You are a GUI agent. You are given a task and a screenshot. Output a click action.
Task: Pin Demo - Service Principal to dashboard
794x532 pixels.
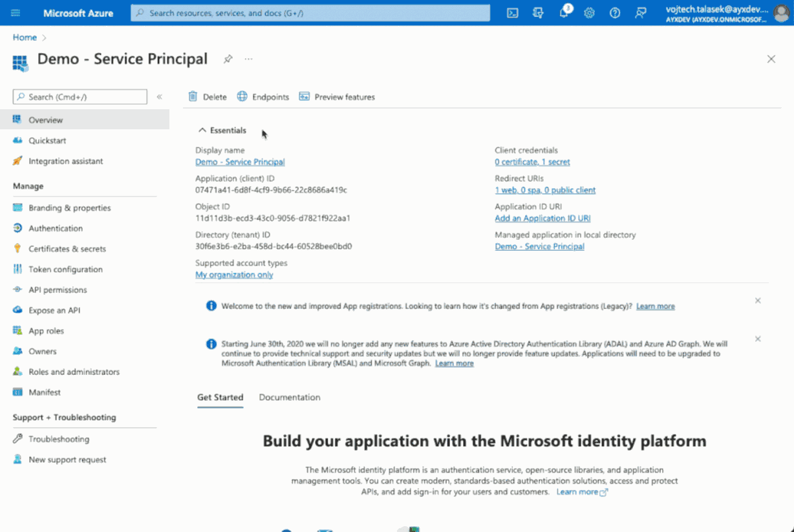(x=228, y=59)
